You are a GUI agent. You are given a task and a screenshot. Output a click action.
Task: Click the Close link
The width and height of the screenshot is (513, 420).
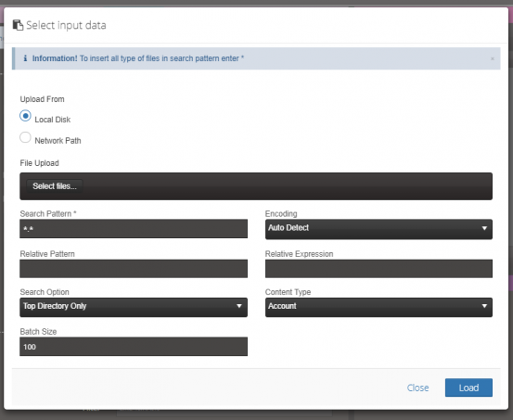coord(417,388)
